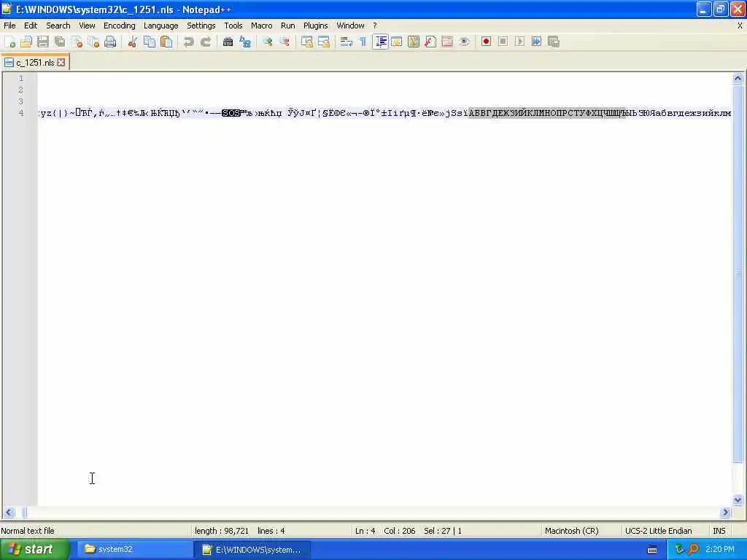This screenshot has height=560, width=747.
Task: Select the c_1251.nls tab
Action: pyautogui.click(x=35, y=63)
